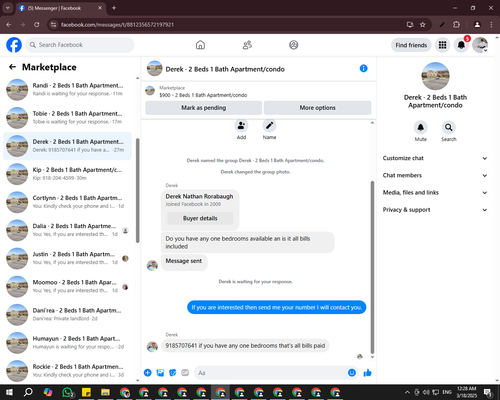
Task: Send a thumbs-up like
Action: pyautogui.click(x=367, y=373)
